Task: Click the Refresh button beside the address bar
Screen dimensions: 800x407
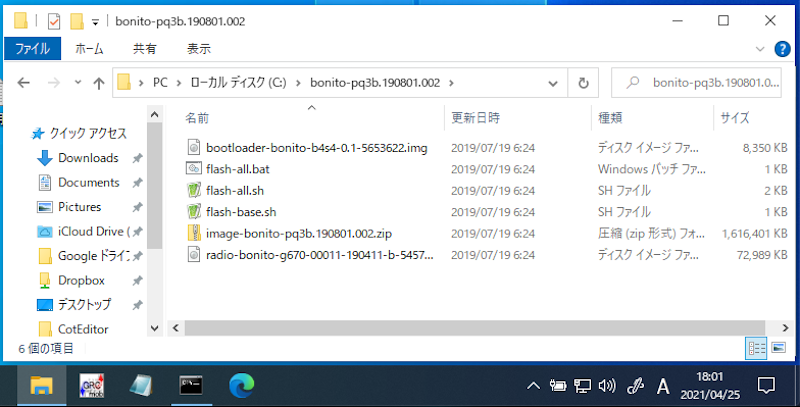Action: pyautogui.click(x=582, y=83)
